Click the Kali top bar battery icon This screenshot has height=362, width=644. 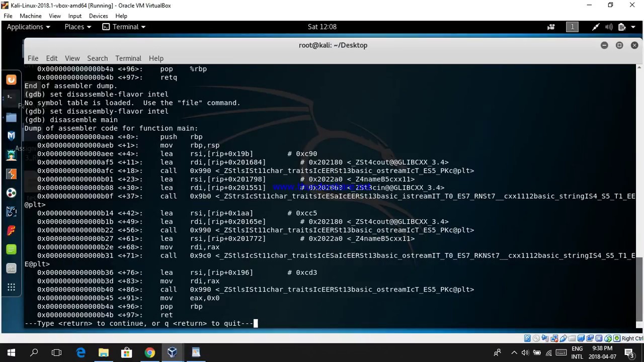point(622,27)
